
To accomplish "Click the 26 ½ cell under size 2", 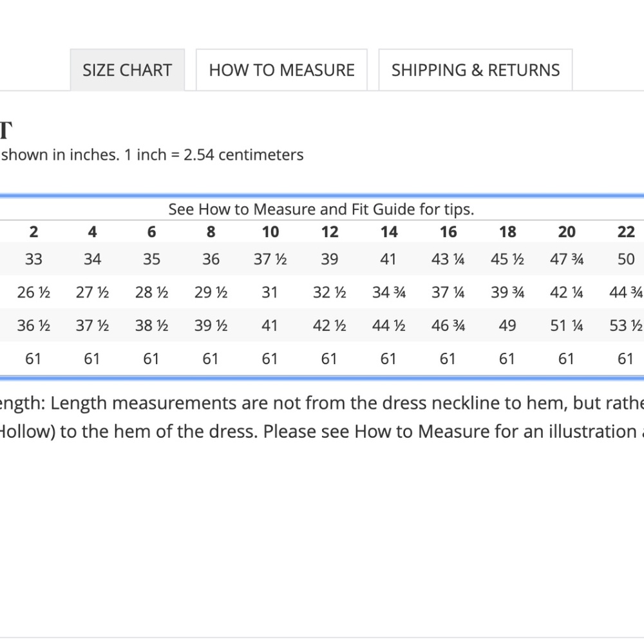I will point(33,292).
